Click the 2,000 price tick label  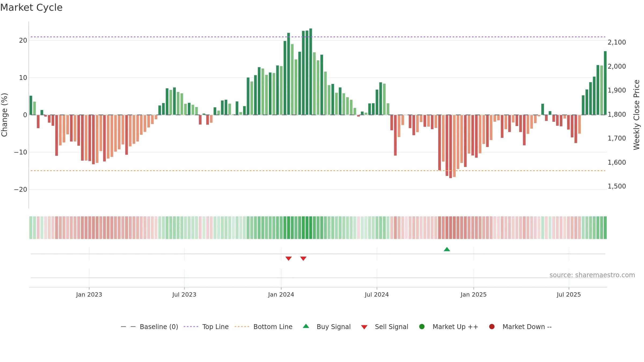click(x=617, y=66)
